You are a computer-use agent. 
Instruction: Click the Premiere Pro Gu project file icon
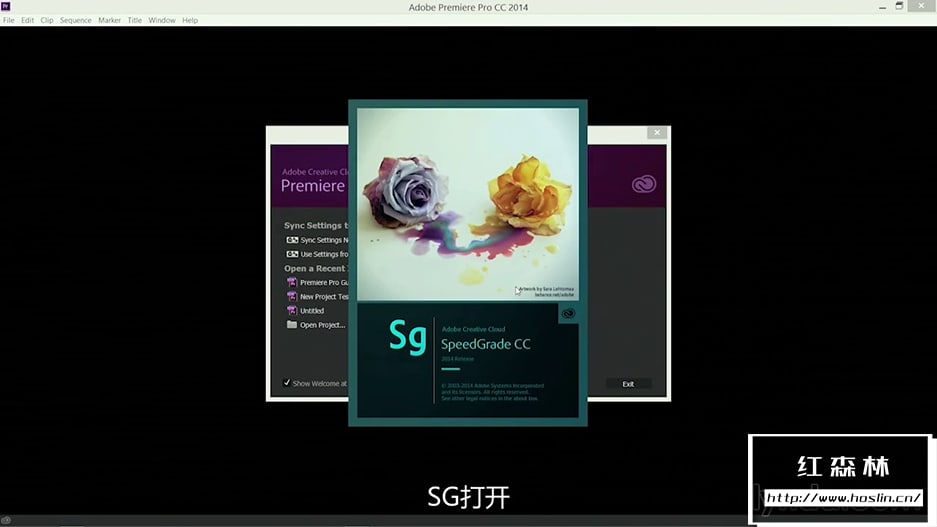(292, 283)
